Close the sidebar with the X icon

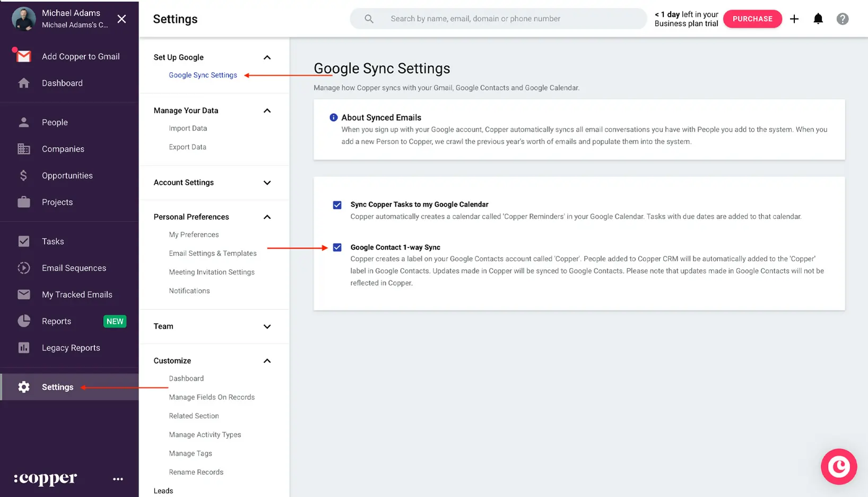(121, 19)
